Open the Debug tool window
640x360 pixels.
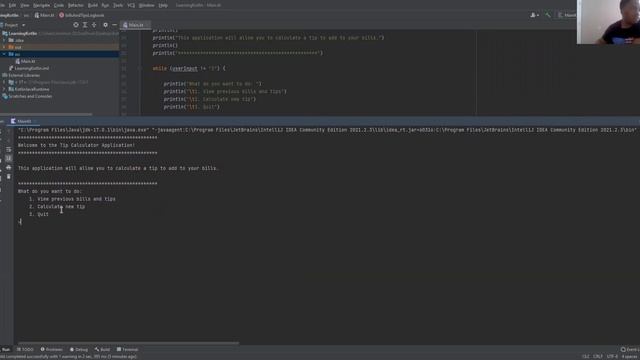[x=79, y=349]
